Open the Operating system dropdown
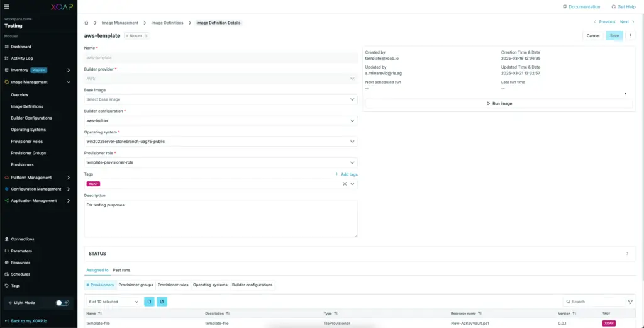 [x=220, y=142]
